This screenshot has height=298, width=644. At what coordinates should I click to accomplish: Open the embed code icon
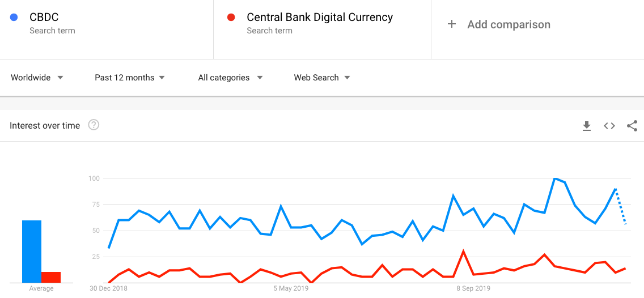coord(609,126)
